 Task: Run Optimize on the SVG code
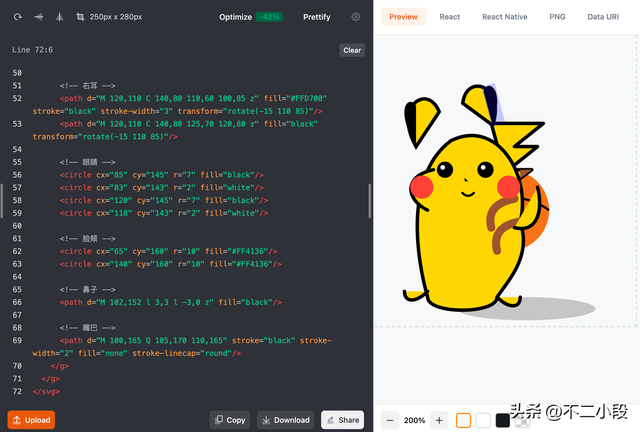[235, 17]
